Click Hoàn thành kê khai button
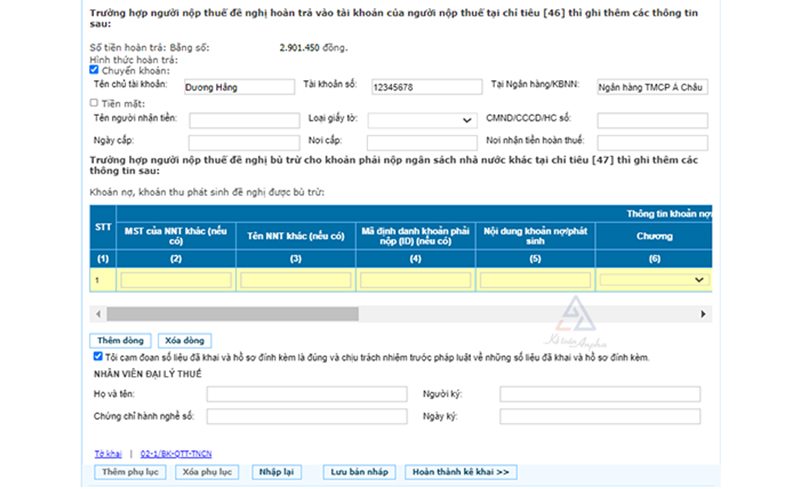This screenshot has width=800, height=489. (x=461, y=471)
